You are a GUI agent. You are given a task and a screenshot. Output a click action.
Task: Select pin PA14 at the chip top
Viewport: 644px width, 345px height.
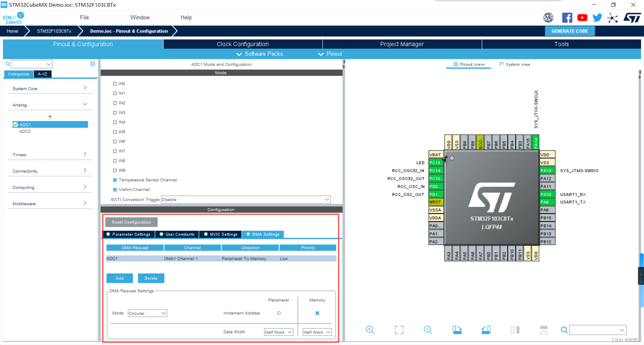(536, 143)
